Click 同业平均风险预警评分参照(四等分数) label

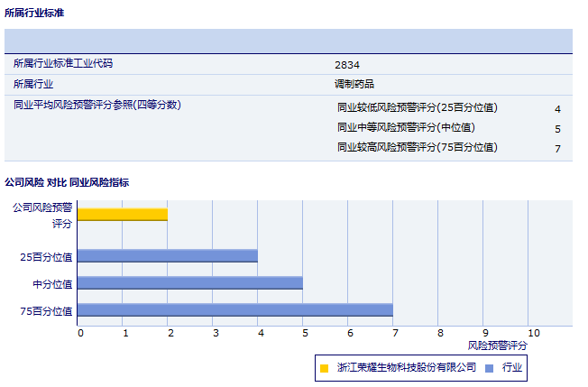(x=97, y=106)
